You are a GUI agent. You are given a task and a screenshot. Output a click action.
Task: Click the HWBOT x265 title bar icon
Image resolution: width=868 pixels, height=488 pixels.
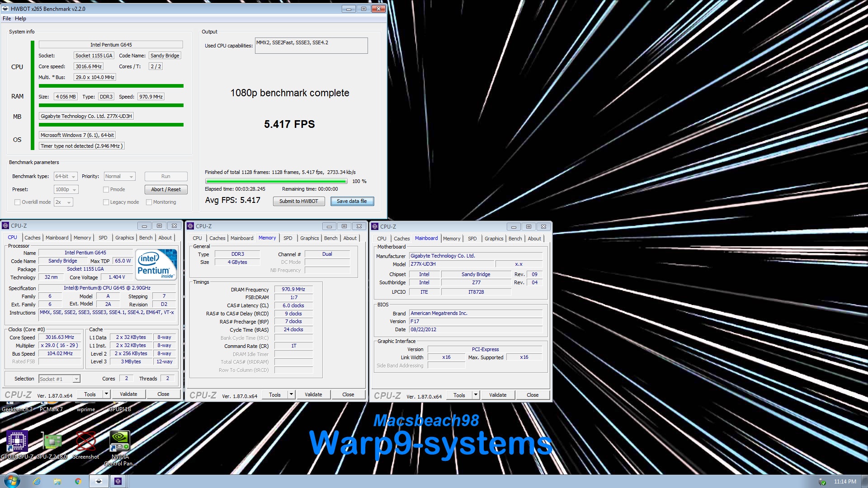click(5, 9)
